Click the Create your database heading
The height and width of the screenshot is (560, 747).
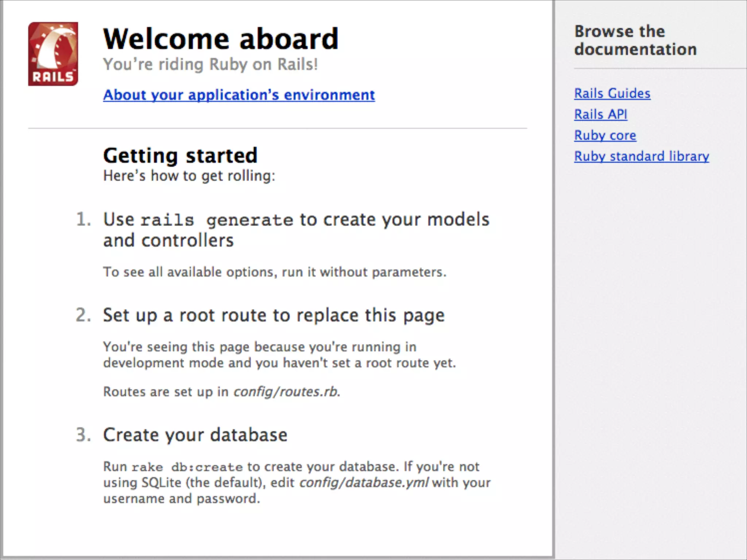(x=195, y=435)
